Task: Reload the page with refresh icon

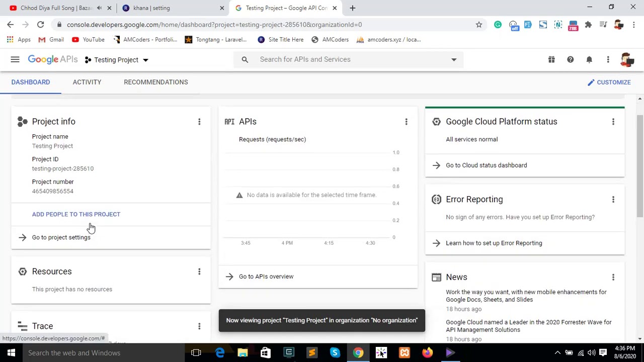Action: tap(40, 25)
